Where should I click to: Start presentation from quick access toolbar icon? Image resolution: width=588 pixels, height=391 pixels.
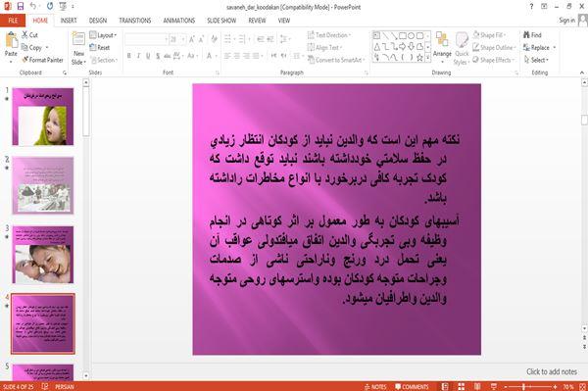(x=63, y=7)
